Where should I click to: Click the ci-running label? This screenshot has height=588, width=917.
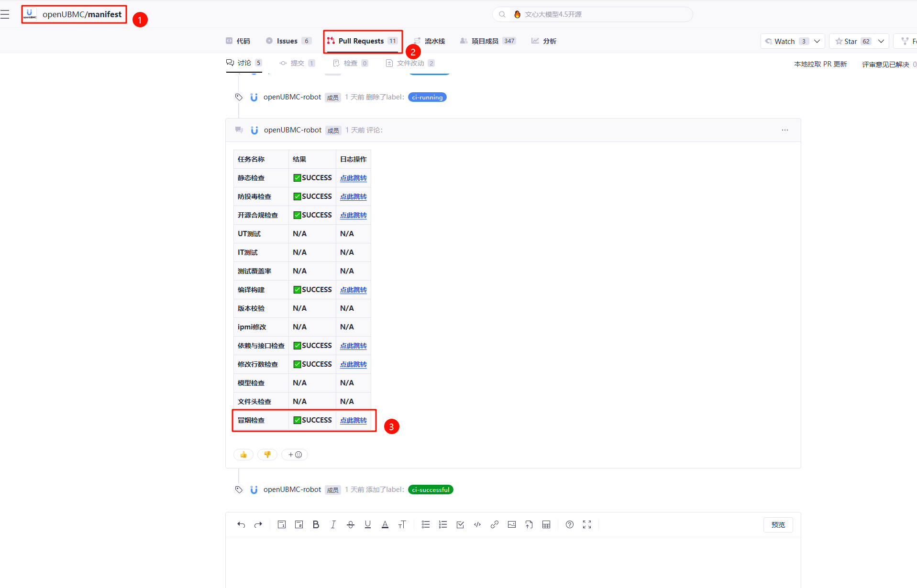pyautogui.click(x=427, y=97)
